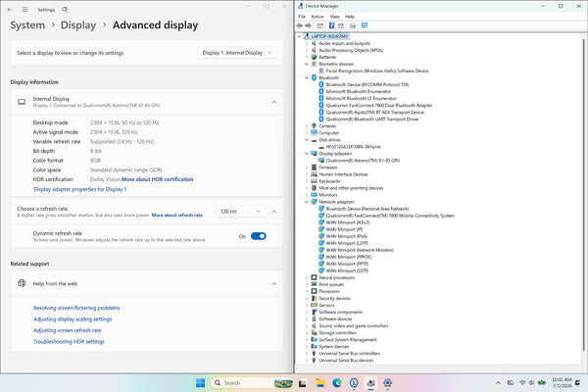Open Resolving screen flickering problems link

[x=76, y=308]
